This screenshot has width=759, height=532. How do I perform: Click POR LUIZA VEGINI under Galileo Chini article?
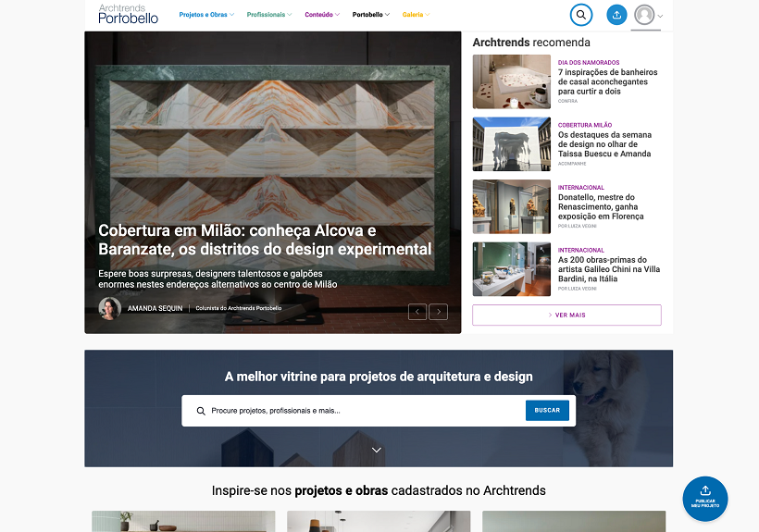577,289
